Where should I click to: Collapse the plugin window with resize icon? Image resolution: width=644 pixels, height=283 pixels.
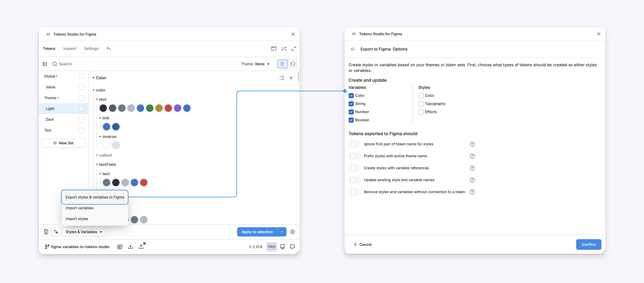tap(294, 48)
